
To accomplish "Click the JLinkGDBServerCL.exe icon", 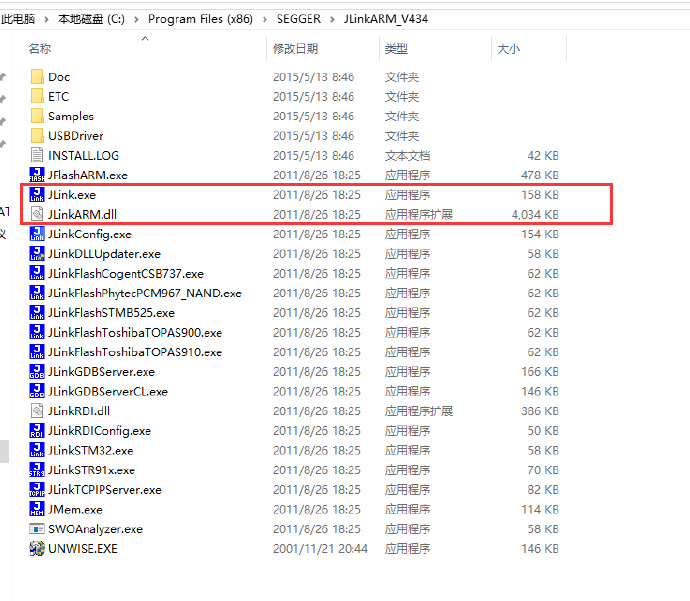I will pos(37,391).
